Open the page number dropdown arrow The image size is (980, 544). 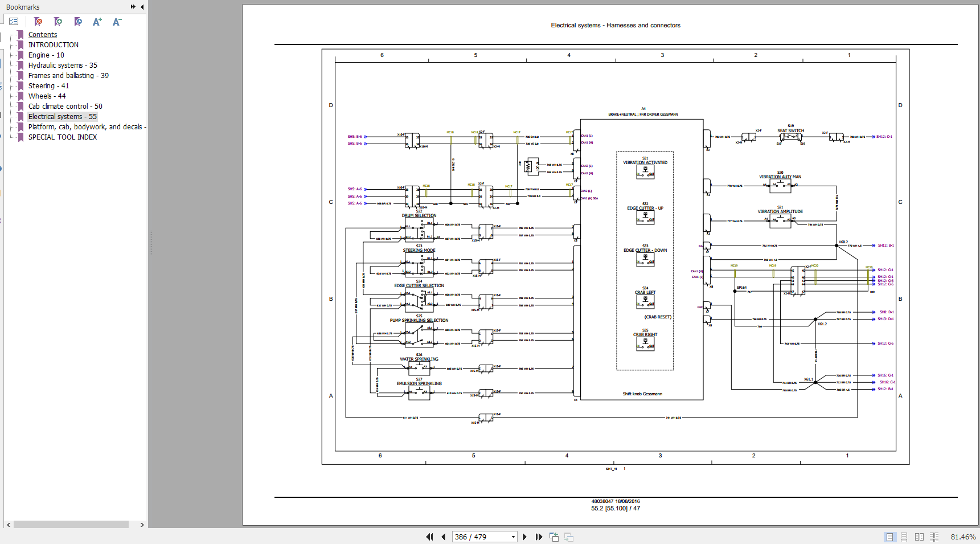coord(513,537)
